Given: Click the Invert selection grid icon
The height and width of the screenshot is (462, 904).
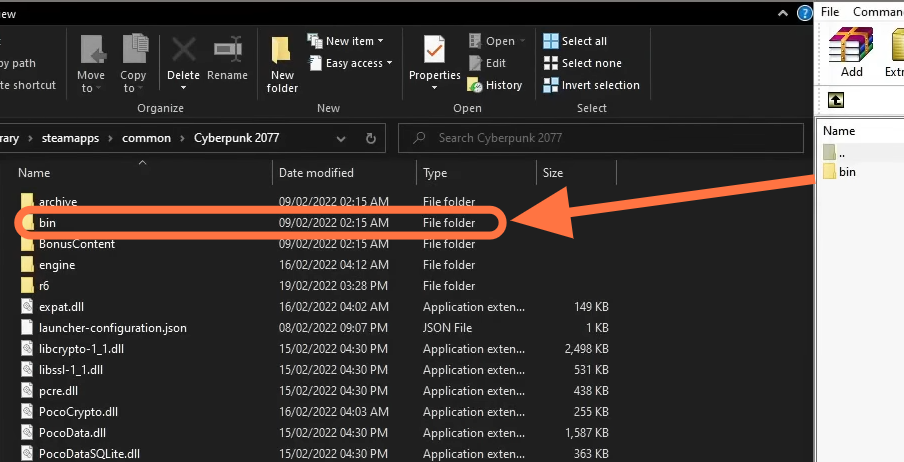Looking at the screenshot, I should pos(551,85).
